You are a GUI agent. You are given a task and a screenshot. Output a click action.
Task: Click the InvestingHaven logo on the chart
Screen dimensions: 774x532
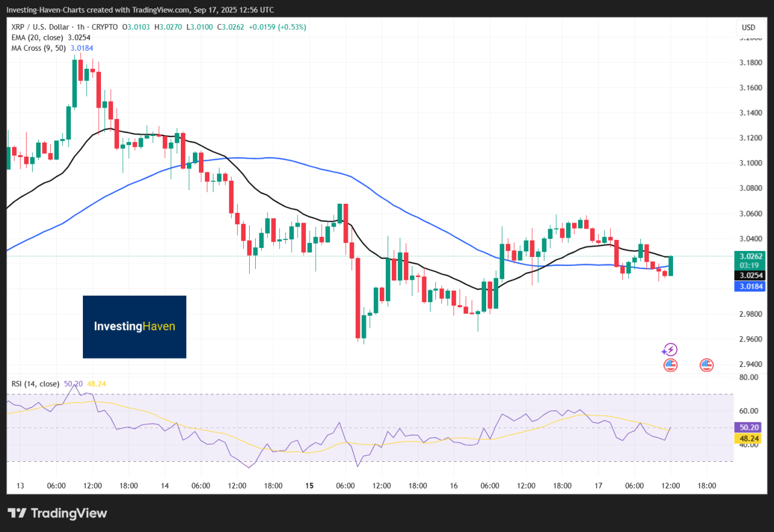[134, 326]
